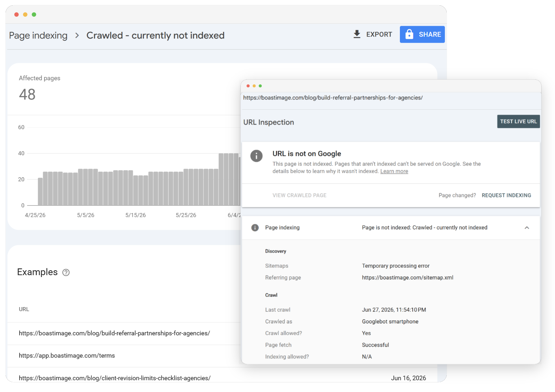Click the Last crawl date Jun 27, 2026
555x392 pixels.
(394, 310)
